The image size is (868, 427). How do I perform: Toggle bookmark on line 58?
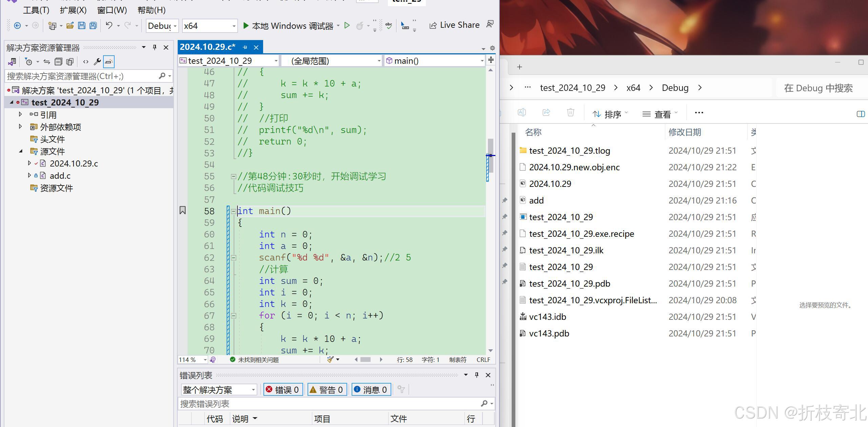pos(182,211)
